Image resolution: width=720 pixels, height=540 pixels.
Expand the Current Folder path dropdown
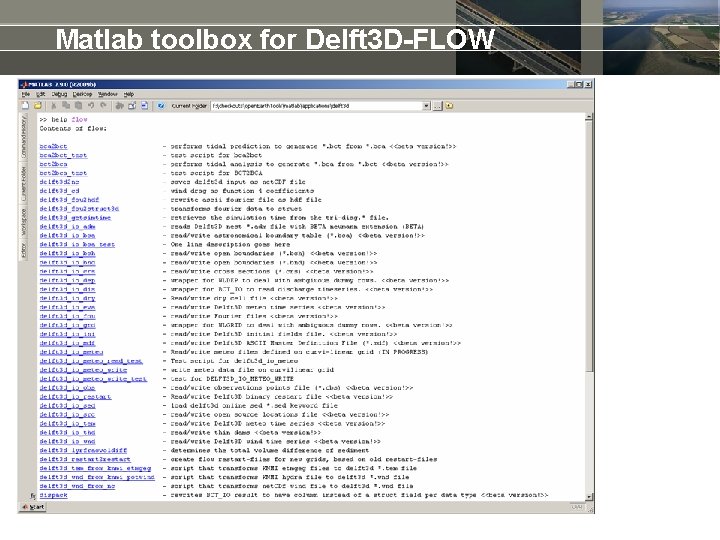tap(426, 106)
